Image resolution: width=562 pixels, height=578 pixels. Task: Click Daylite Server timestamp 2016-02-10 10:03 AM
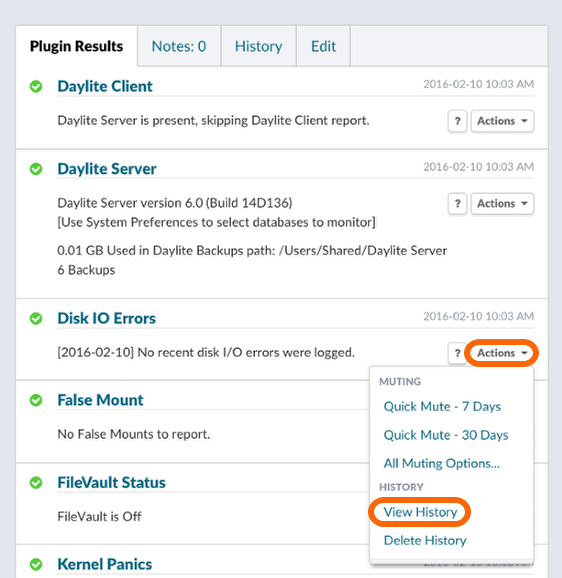tap(478, 167)
